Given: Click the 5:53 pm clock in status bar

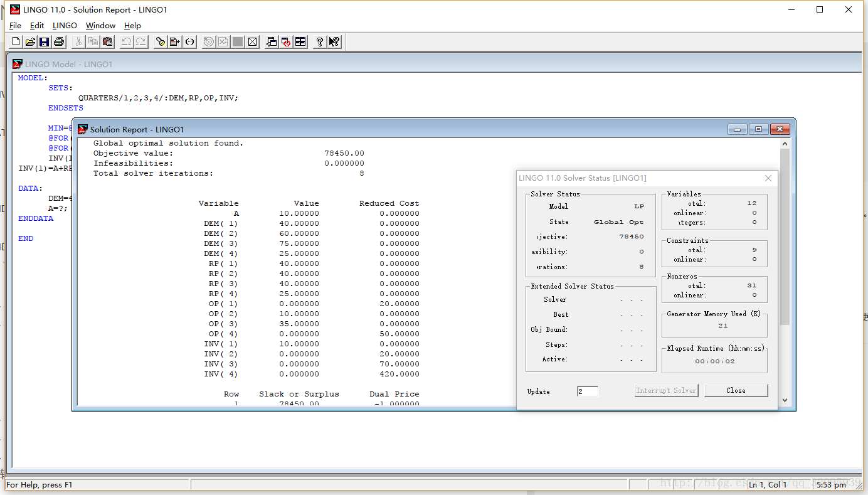Looking at the screenshot, I should coord(831,484).
